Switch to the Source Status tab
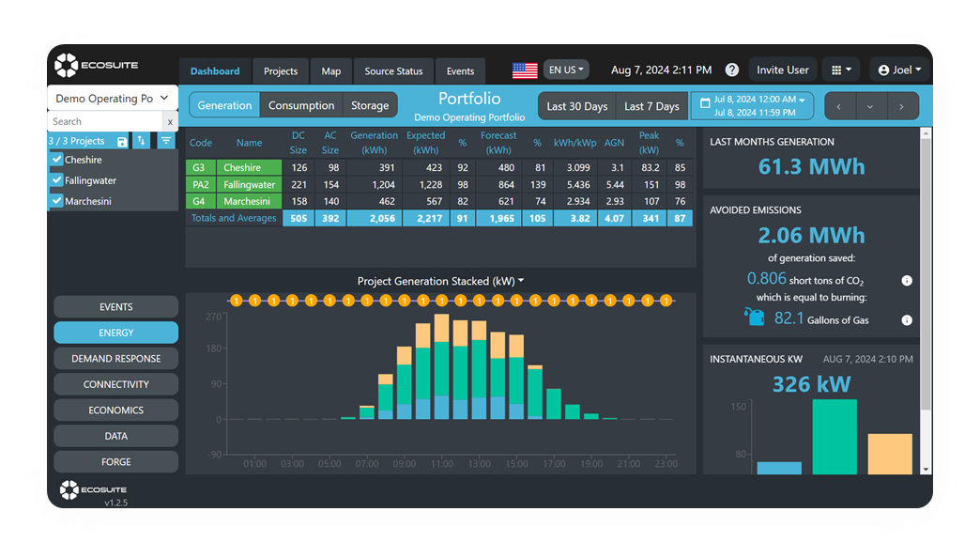This screenshot has height=558, width=980. click(393, 71)
